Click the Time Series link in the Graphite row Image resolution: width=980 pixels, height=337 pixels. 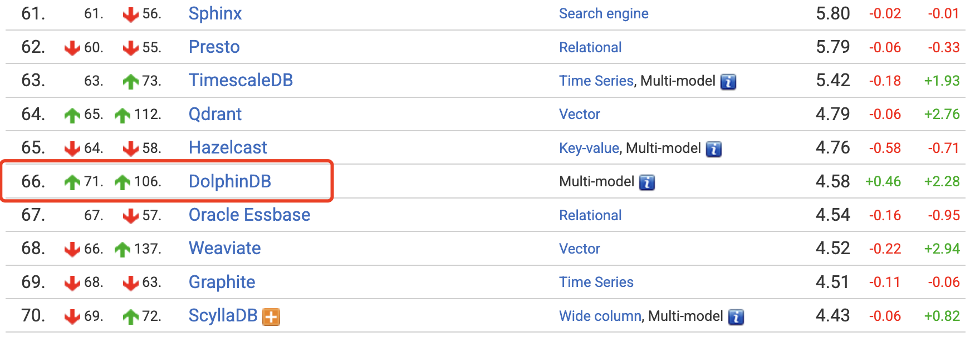click(x=596, y=282)
